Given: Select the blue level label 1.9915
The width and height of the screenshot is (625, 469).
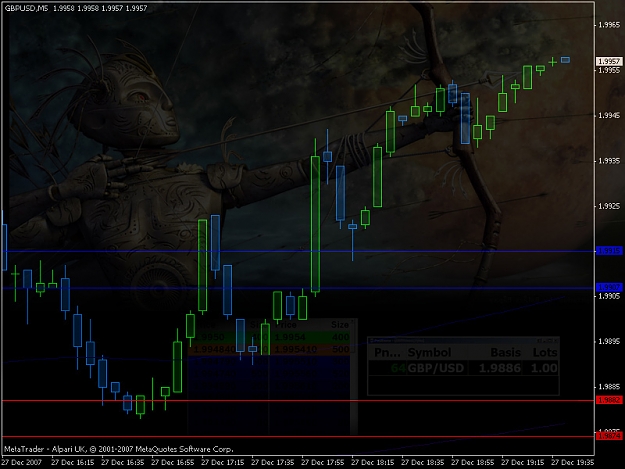Looking at the screenshot, I should pyautogui.click(x=609, y=251).
